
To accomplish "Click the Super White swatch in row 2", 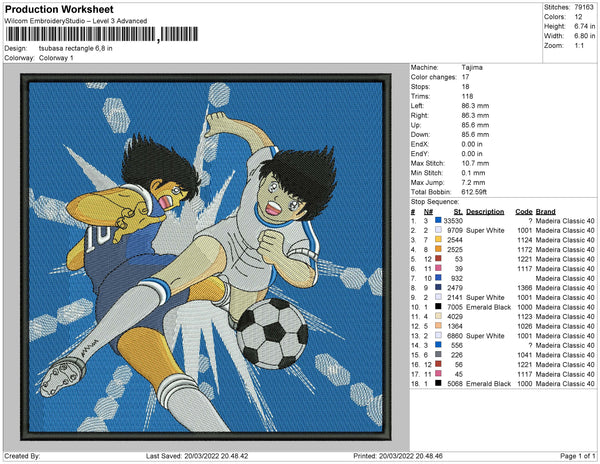I will [438, 230].
